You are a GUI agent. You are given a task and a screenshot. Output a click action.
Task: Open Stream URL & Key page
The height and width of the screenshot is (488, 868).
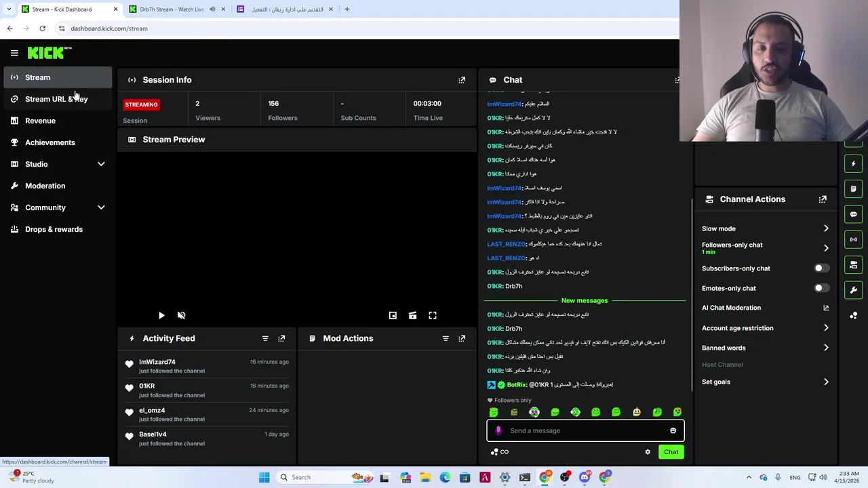(x=58, y=99)
